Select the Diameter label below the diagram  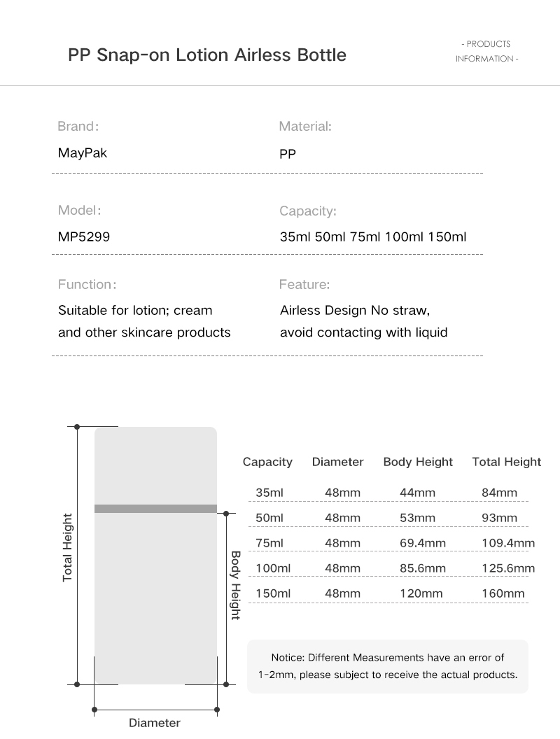coord(155,723)
